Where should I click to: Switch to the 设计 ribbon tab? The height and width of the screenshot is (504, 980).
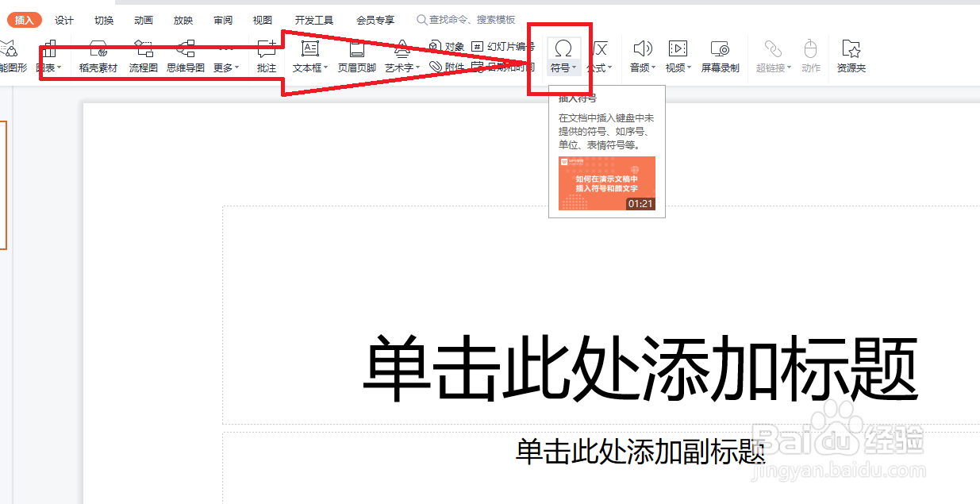tap(63, 20)
